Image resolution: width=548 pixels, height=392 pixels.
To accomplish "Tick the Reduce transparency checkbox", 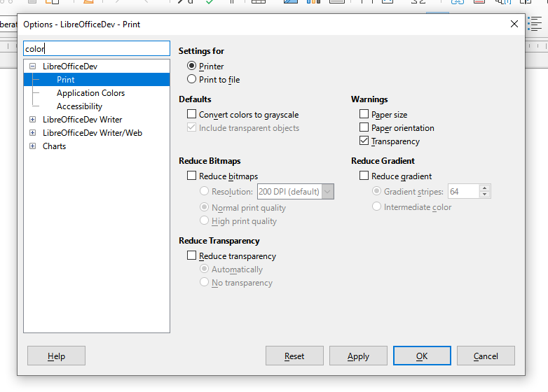I will (191, 255).
